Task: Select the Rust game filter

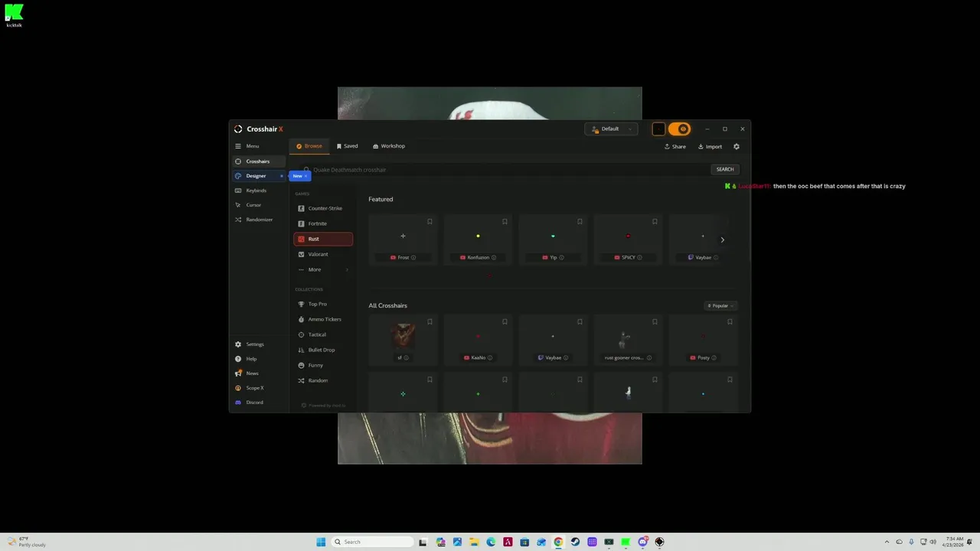Action: coord(323,239)
